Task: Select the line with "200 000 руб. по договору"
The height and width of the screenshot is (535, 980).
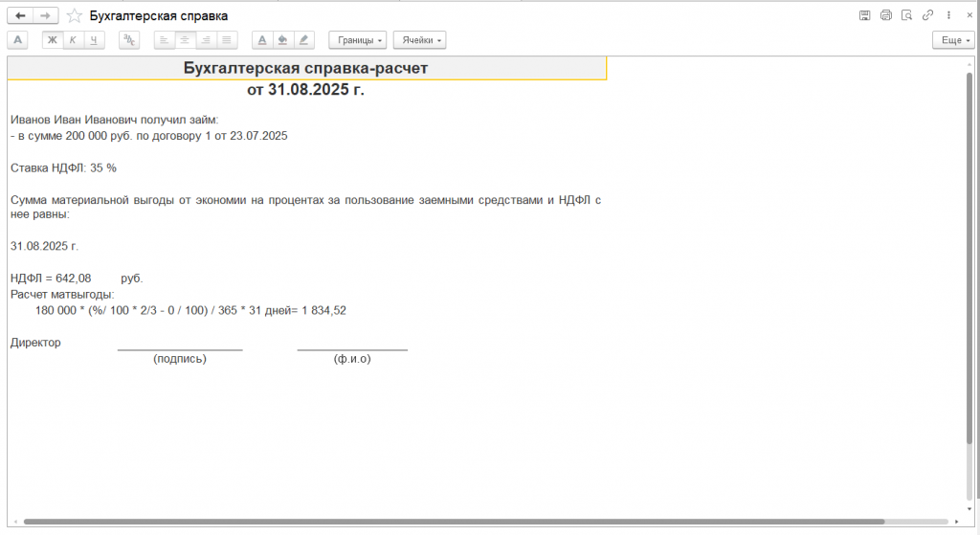Action: pyautogui.click(x=149, y=136)
